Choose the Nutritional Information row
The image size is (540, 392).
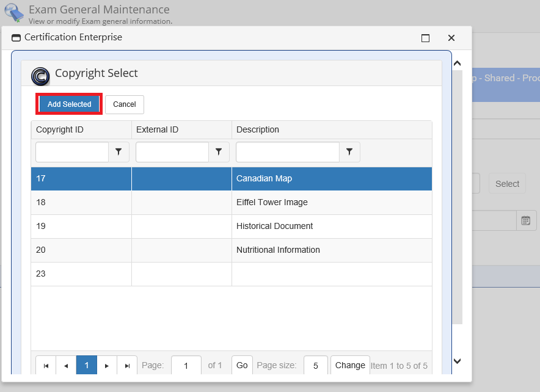click(x=278, y=250)
